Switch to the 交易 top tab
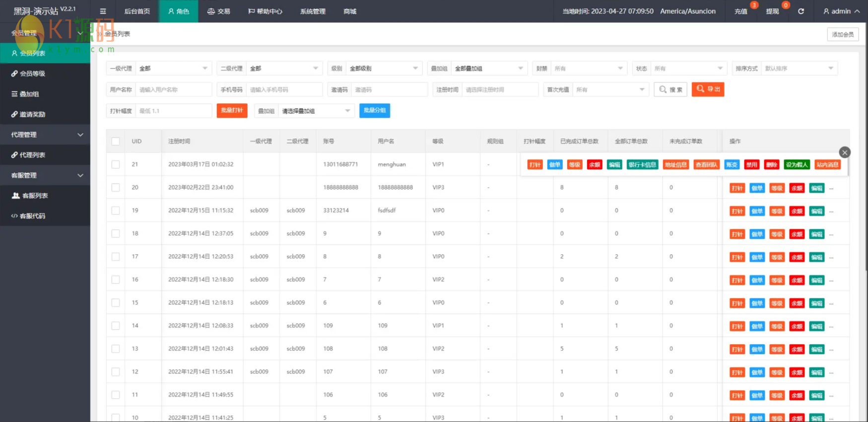 click(218, 11)
